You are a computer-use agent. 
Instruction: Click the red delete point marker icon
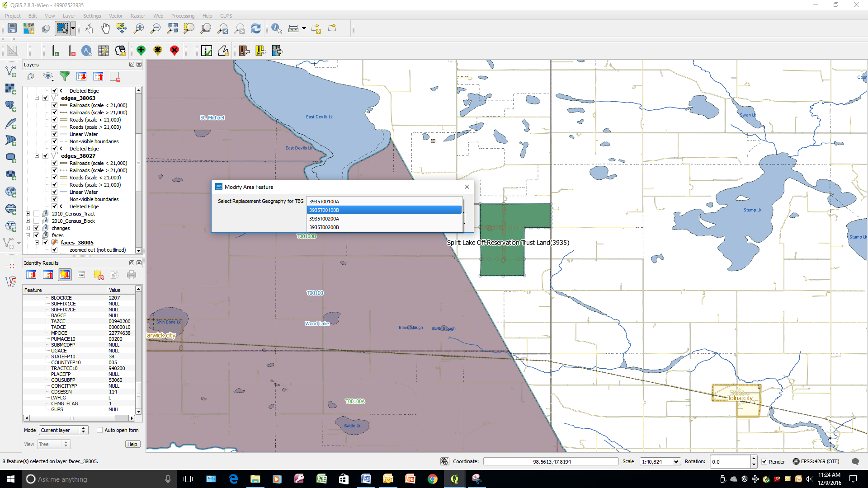(x=175, y=51)
